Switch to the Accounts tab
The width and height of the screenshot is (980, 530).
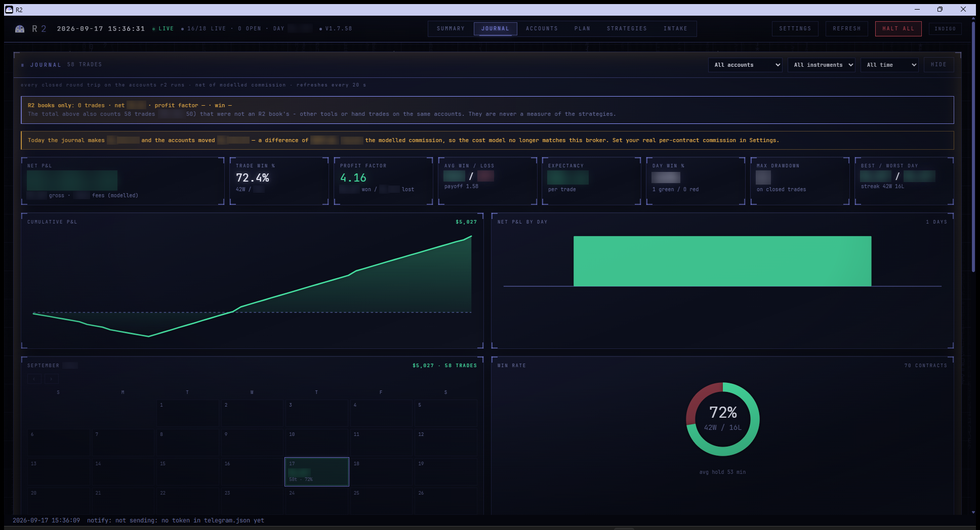click(x=542, y=29)
